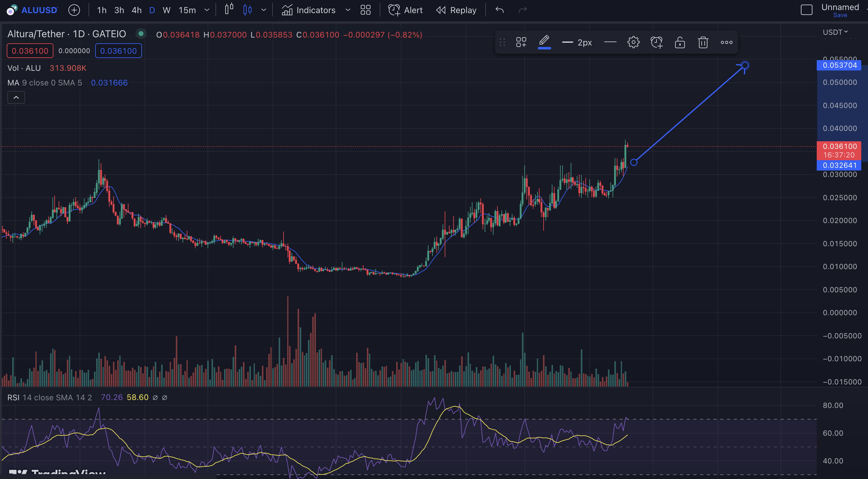Delete drawing with trash icon

coord(703,42)
